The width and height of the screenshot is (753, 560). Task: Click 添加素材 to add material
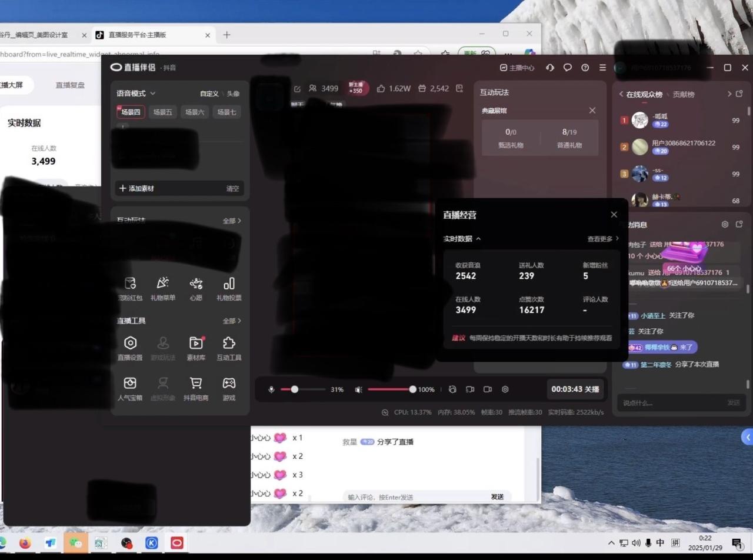point(137,189)
